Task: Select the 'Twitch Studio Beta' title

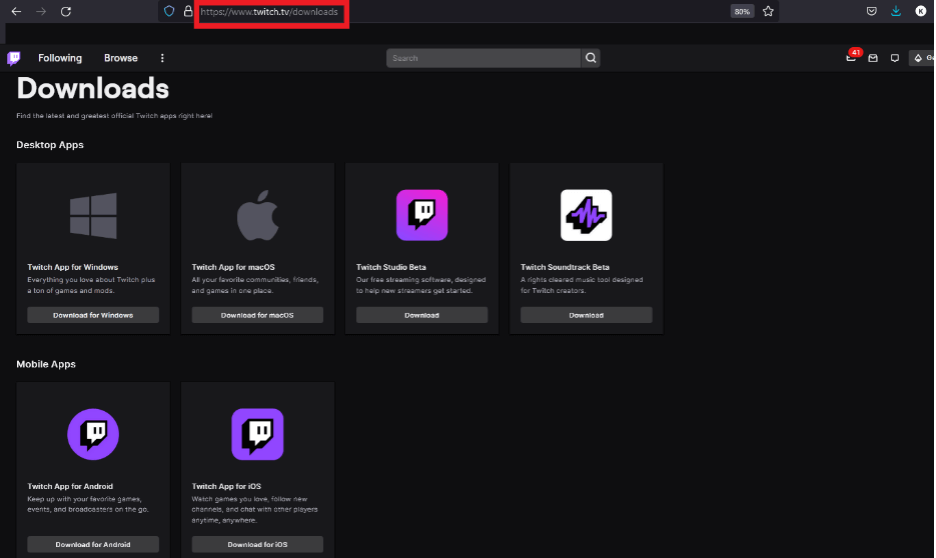Action: [x=391, y=267]
